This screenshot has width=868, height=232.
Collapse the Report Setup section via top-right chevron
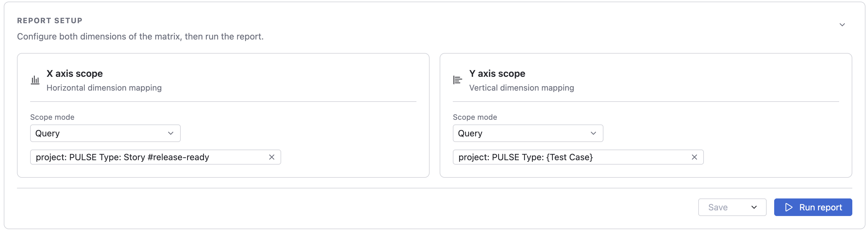pos(842,24)
